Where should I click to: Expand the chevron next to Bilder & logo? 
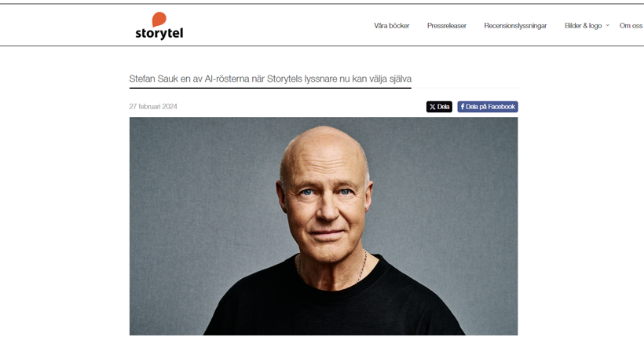[608, 25]
